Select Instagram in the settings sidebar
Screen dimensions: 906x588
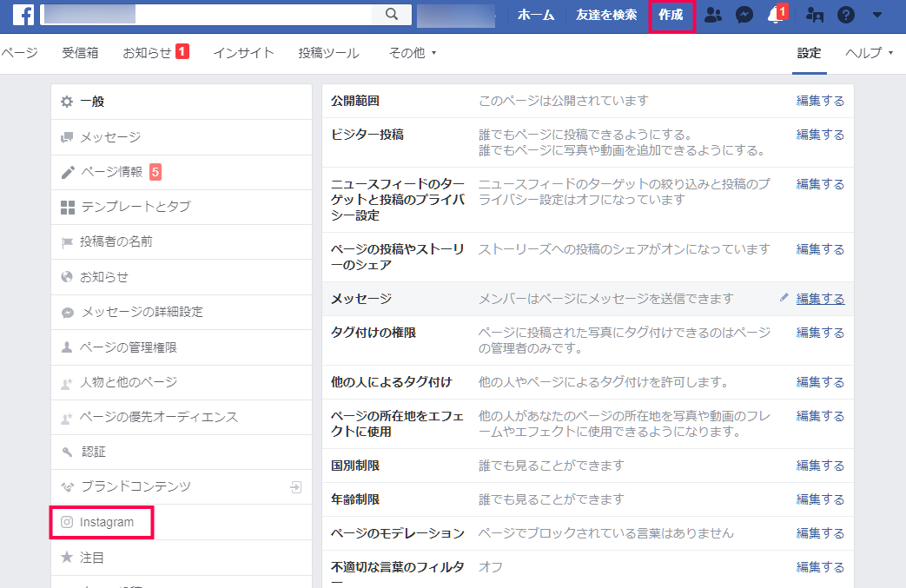106,522
